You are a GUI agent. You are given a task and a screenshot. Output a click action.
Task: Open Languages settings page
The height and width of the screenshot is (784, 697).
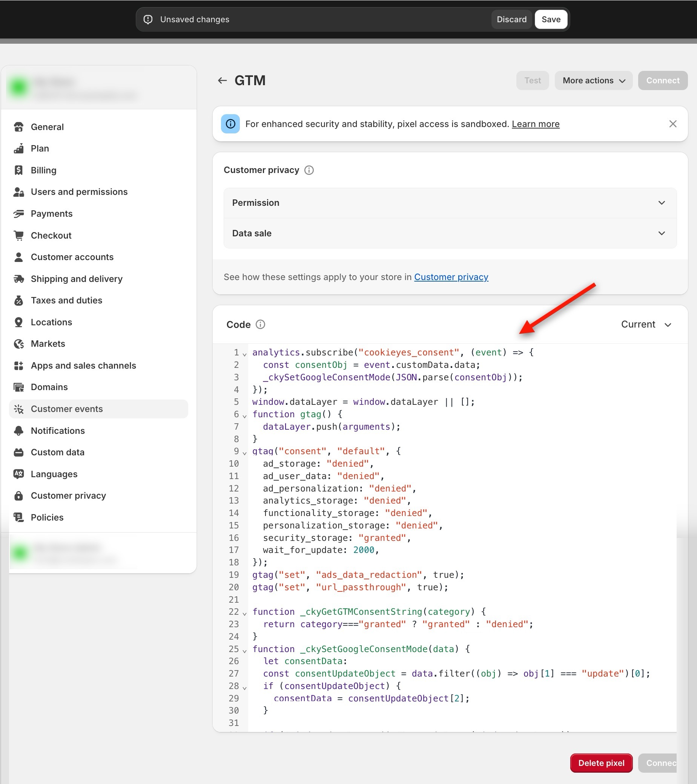[x=99, y=474]
